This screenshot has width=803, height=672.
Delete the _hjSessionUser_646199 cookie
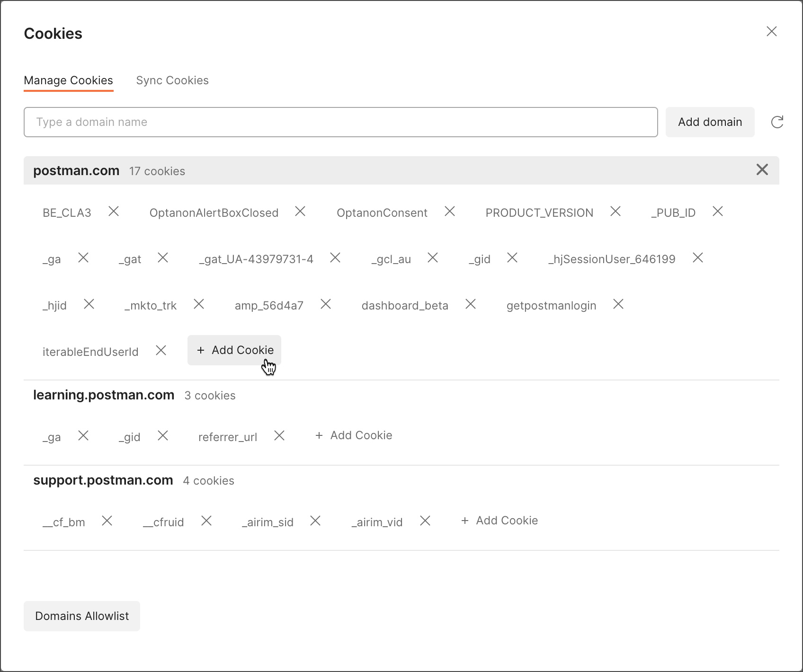coord(698,258)
